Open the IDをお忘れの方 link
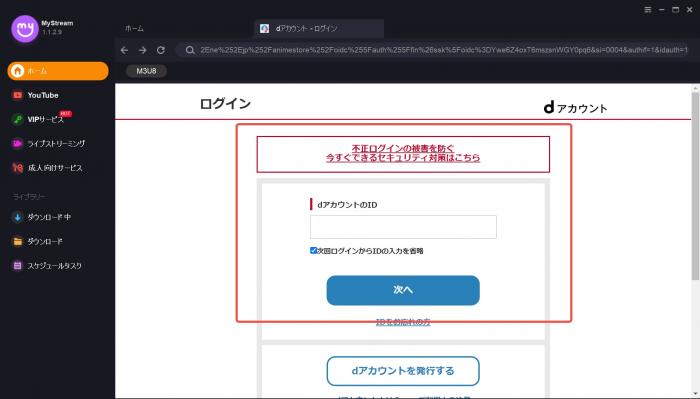 [x=403, y=322]
